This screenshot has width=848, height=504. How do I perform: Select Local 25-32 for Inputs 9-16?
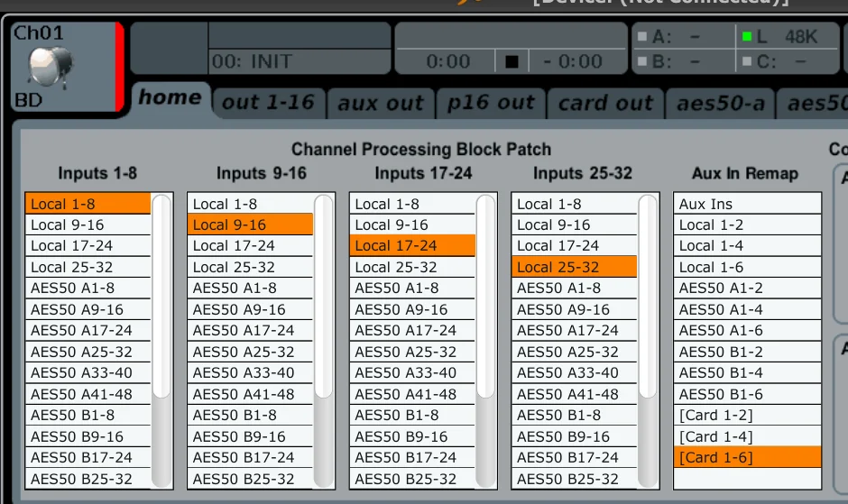(x=251, y=267)
